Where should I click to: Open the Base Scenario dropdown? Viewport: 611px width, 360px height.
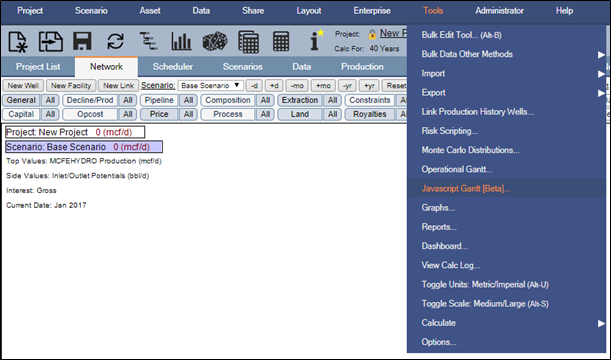[x=210, y=85]
